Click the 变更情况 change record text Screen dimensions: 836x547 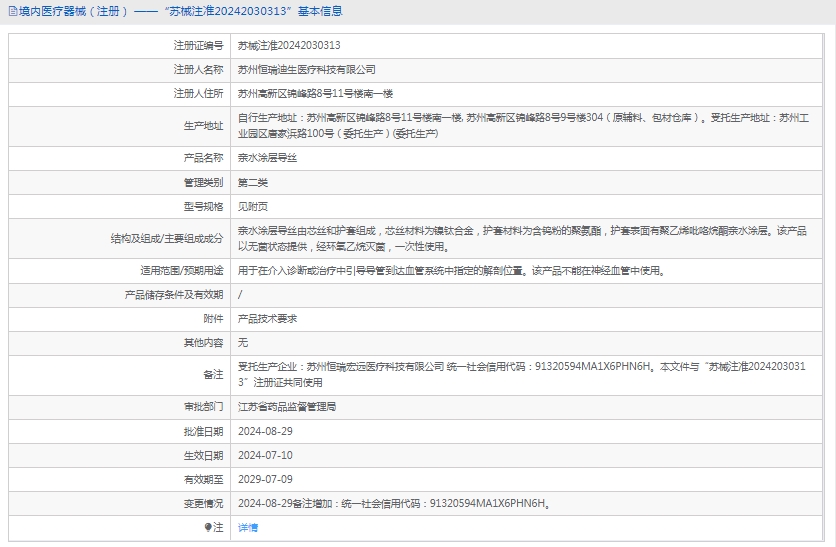point(395,504)
